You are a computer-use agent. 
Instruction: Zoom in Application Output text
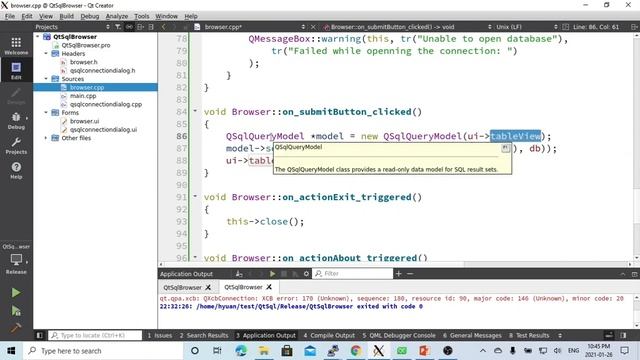tap(398, 273)
